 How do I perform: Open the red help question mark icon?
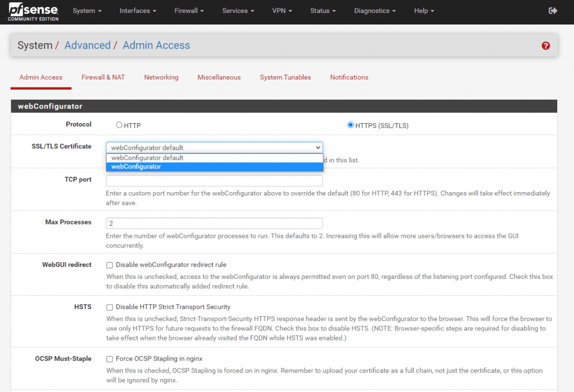click(545, 46)
